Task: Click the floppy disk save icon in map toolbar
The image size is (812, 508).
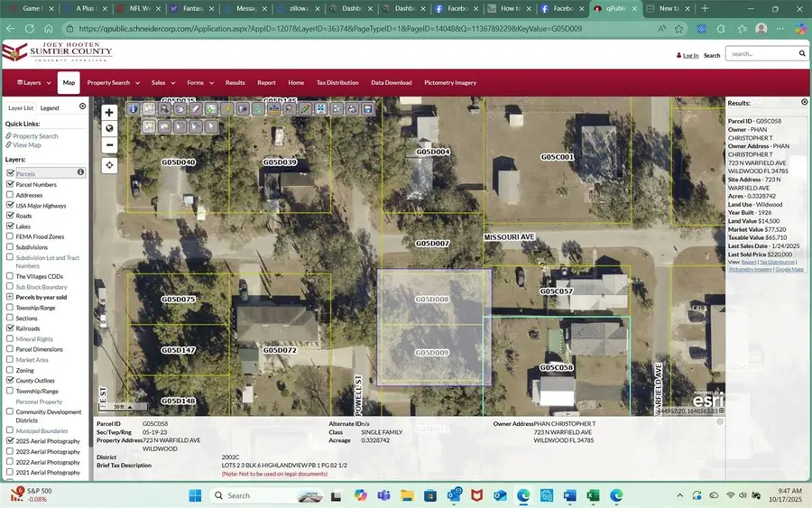Action: [367, 109]
